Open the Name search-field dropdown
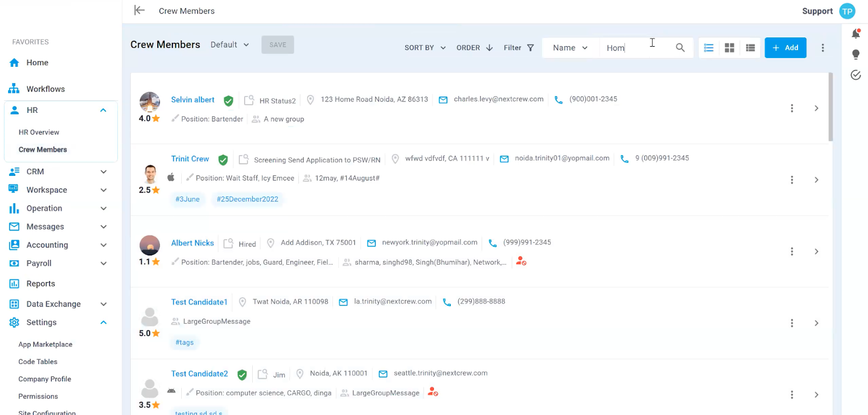This screenshot has height=415, width=868. coord(570,48)
